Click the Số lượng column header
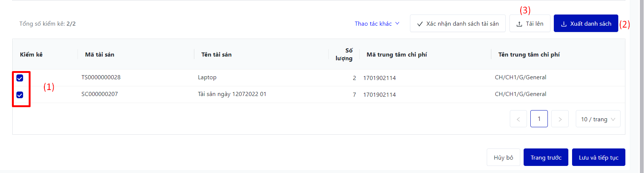 click(x=344, y=55)
